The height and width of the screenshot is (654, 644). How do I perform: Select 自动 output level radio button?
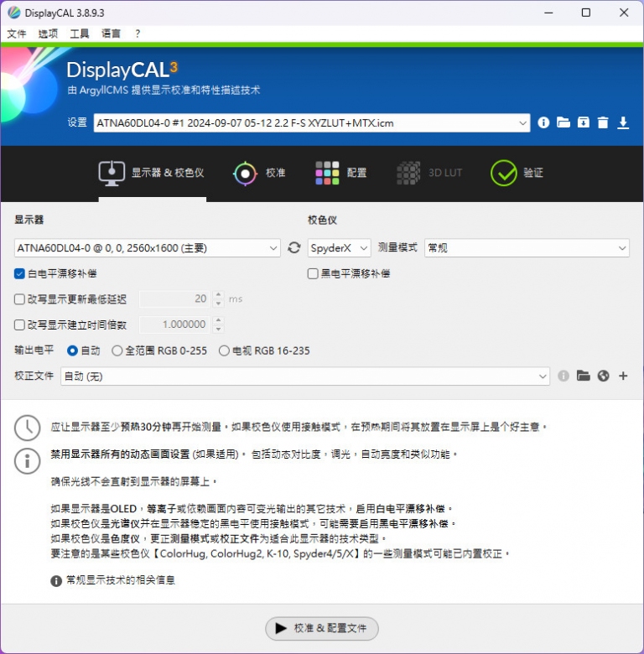[72, 350]
